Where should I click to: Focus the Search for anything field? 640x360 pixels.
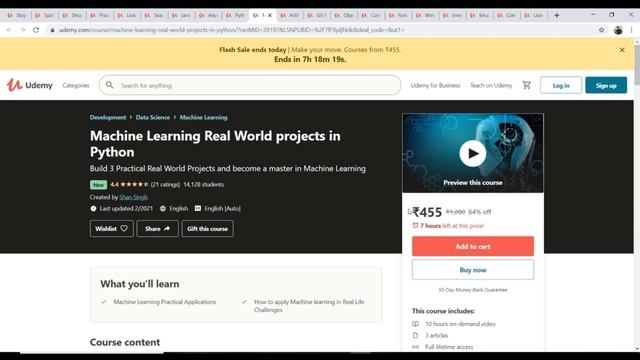point(250,85)
